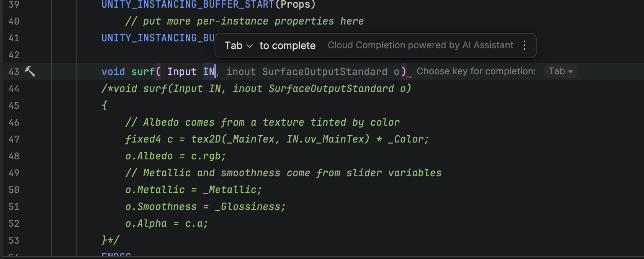Expand the Tab key dropdown before "to complete"

[239, 46]
